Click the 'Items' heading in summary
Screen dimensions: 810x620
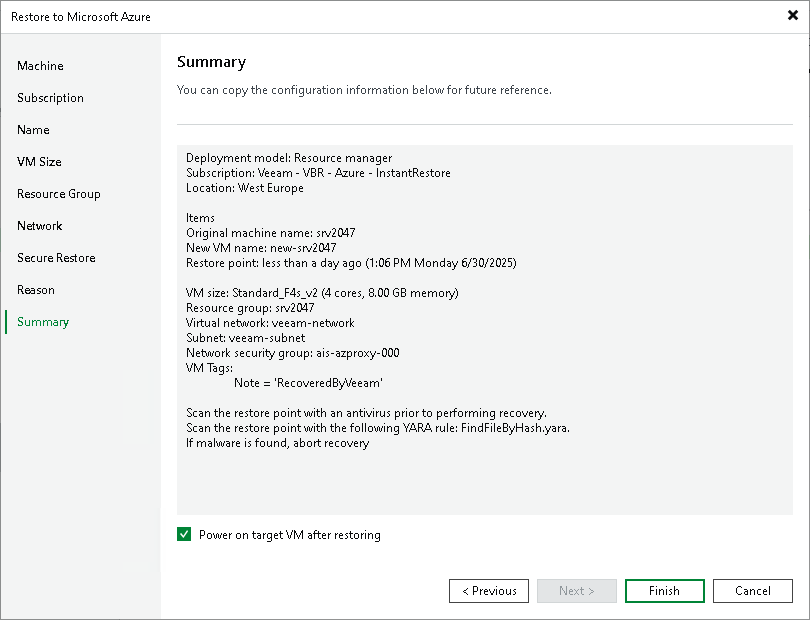(200, 218)
